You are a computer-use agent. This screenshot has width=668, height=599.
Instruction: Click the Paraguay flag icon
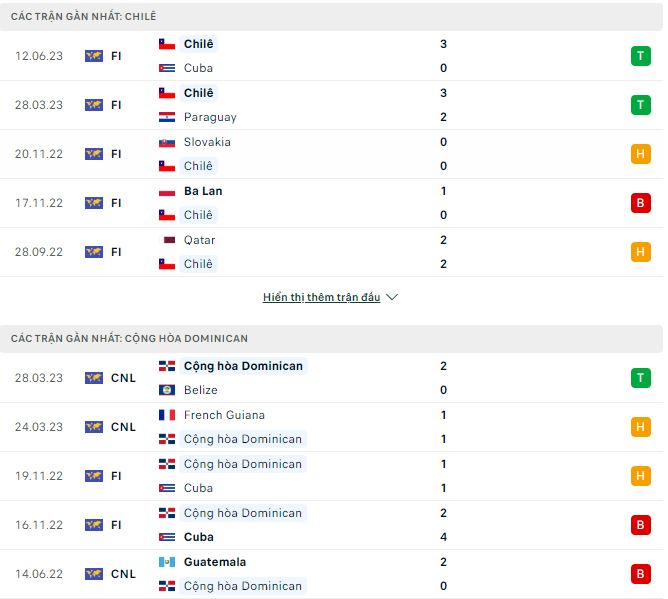tap(168, 117)
